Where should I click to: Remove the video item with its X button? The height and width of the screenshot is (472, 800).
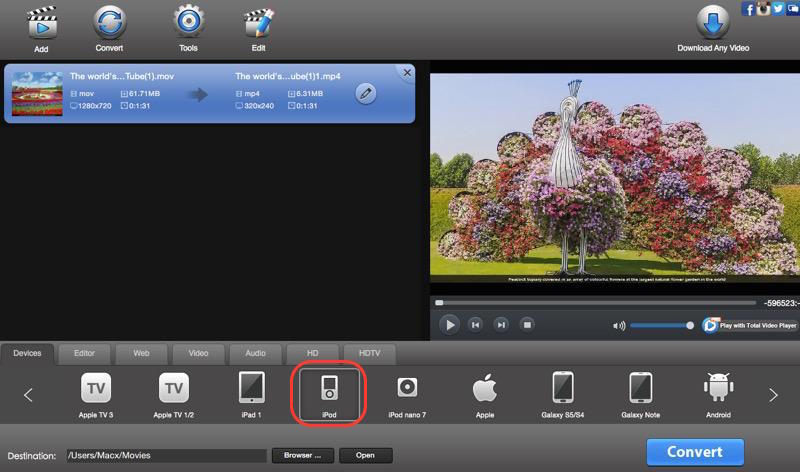407,73
